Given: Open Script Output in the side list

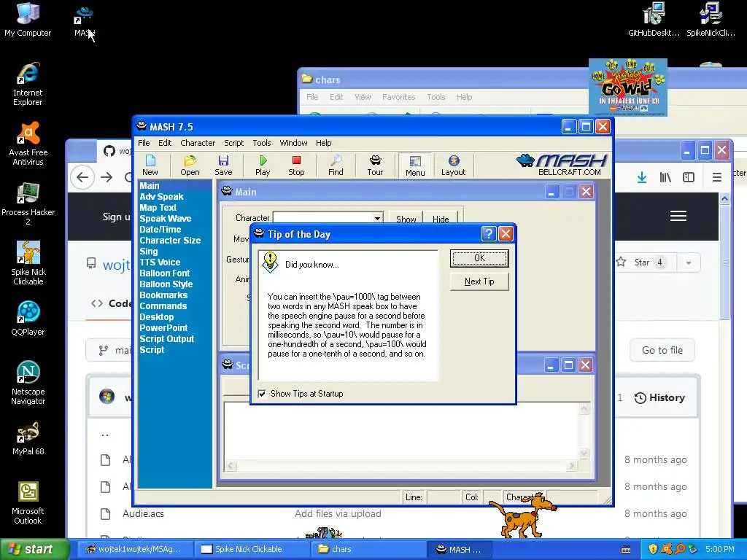Looking at the screenshot, I should point(167,339).
